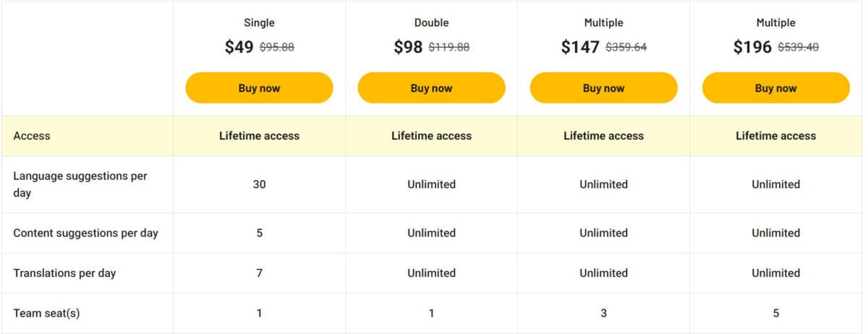868x334 pixels.
Task: Buy the $147 Multiple plan
Action: click(603, 88)
